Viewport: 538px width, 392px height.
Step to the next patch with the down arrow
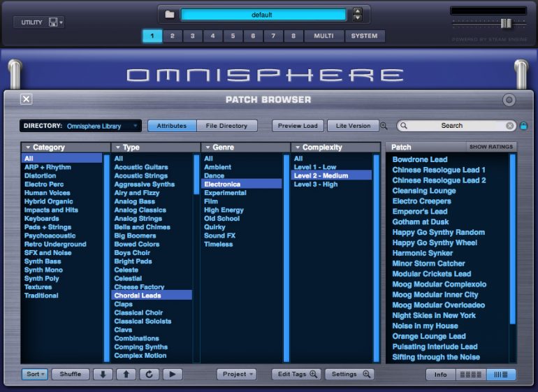click(103, 374)
